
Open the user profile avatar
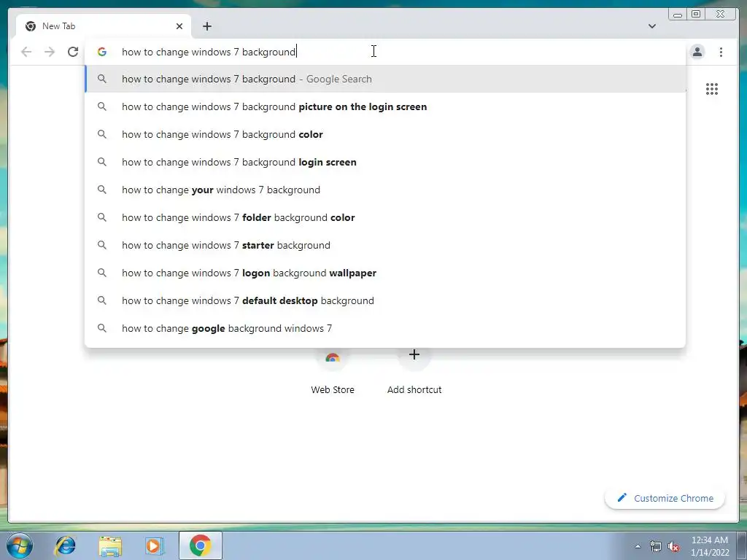click(x=697, y=52)
